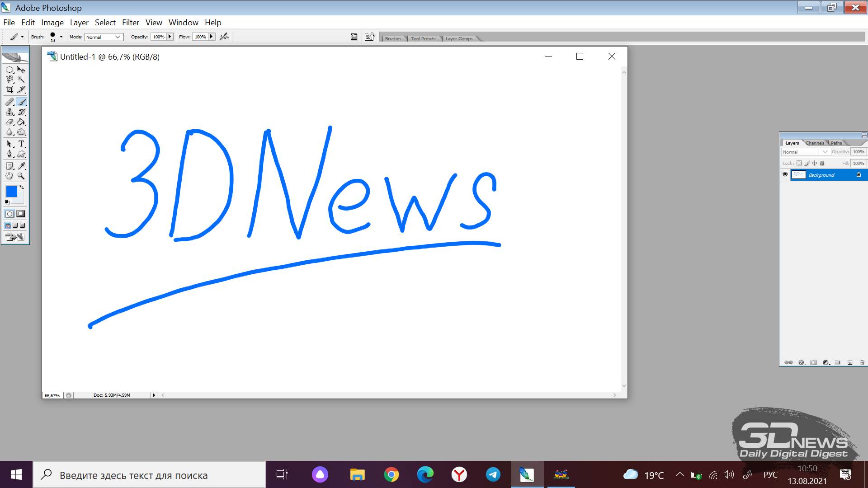This screenshot has height=488, width=868.
Task: Open layer blending mode Normal dropdown
Action: 806,152
